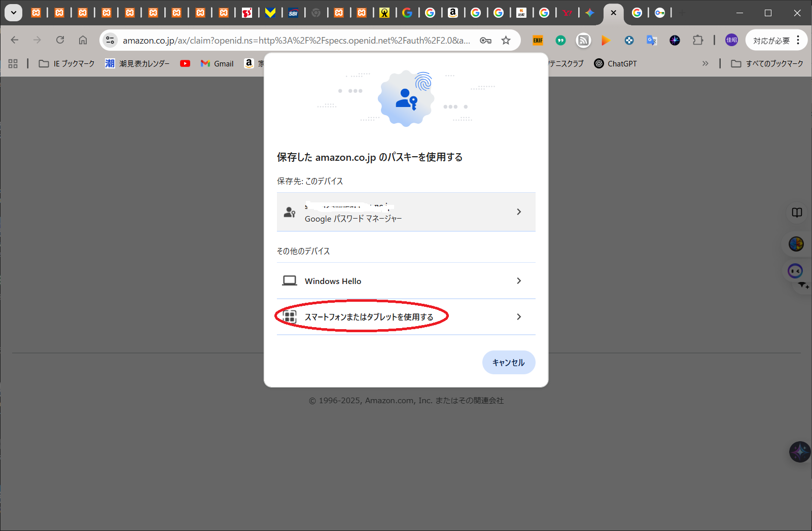
Task: Reload the current page
Action: pos(60,40)
